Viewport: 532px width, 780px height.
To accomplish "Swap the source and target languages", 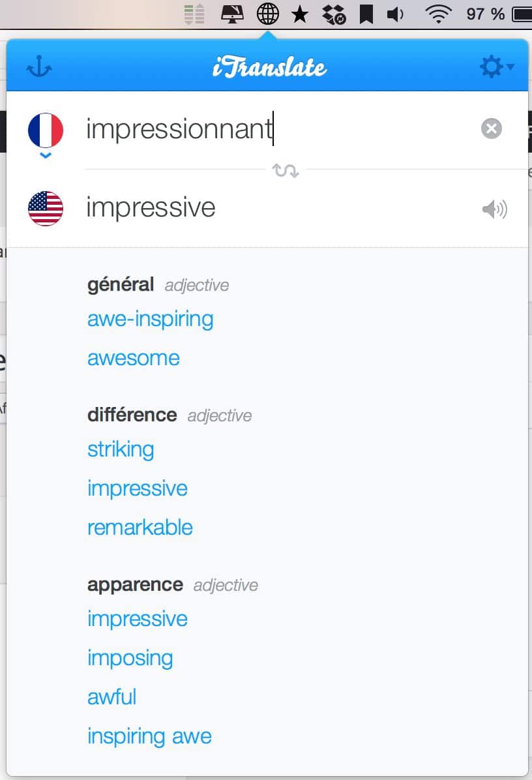I will [x=286, y=171].
